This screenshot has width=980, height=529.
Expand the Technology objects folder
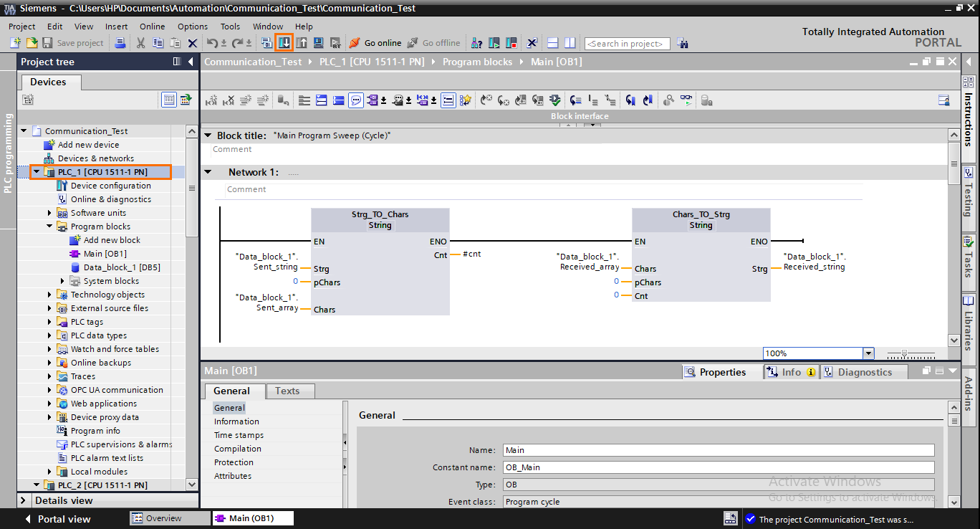tap(49, 295)
